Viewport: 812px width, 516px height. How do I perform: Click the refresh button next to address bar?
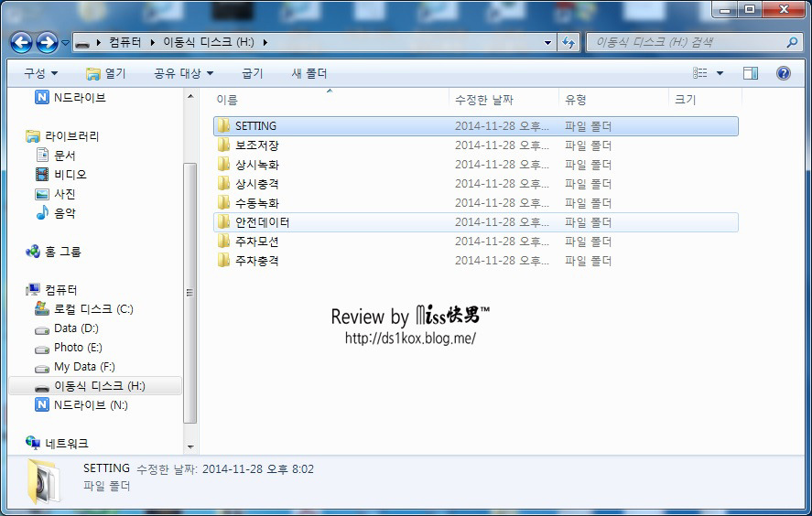coord(568,42)
